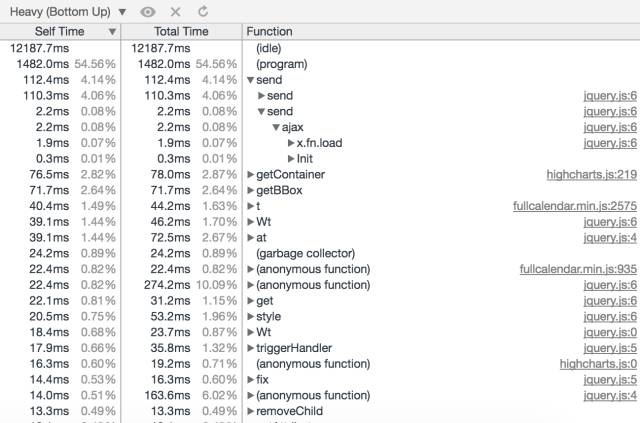This screenshot has height=423, width=640.
Task: Click the eye focus-selected-function icon
Action: point(147,12)
